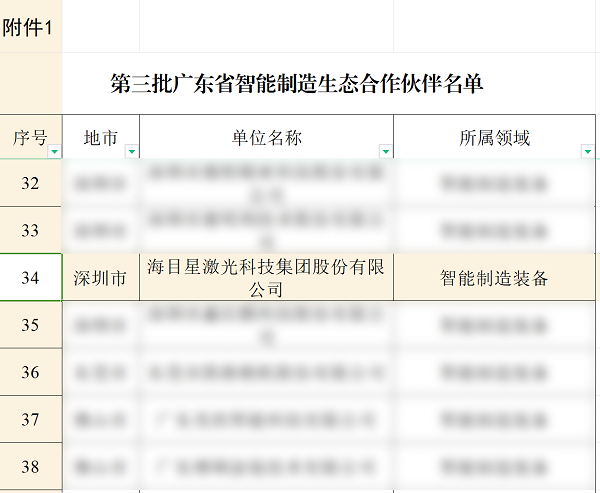Viewport: 600px width, 493px height.
Task: Select the cell with number 36
Action: [x=31, y=372]
